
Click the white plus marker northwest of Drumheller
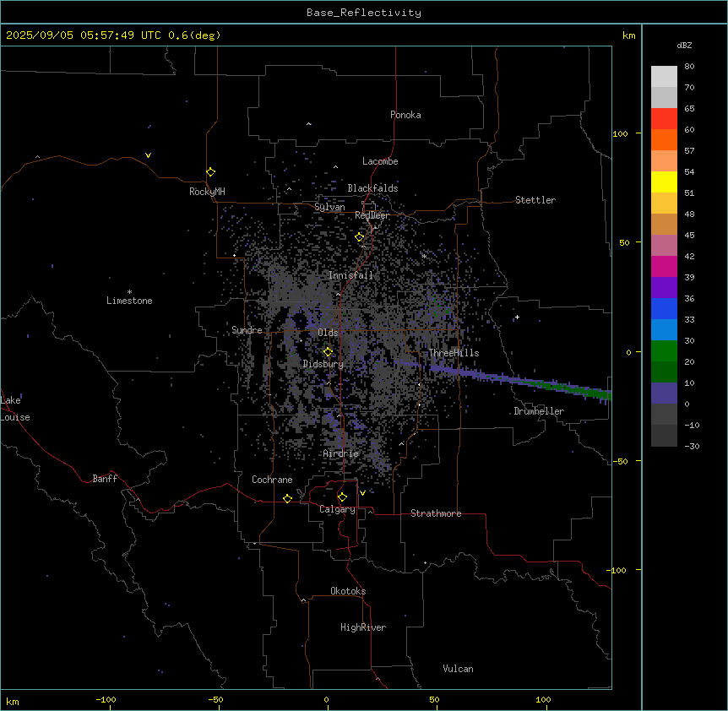point(517,317)
